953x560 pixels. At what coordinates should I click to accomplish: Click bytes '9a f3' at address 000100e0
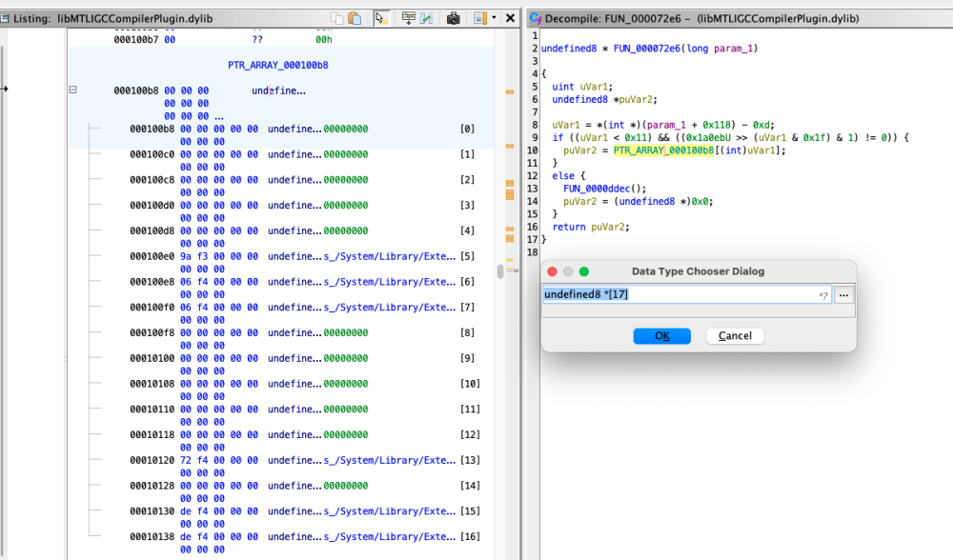click(x=193, y=256)
